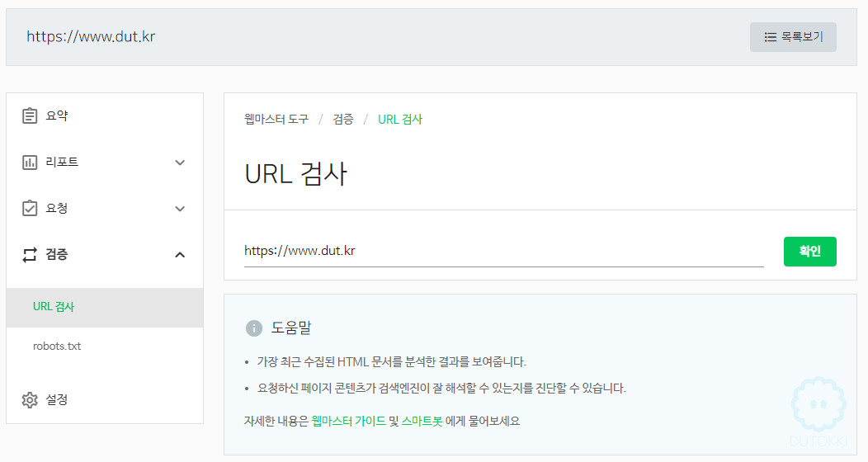This screenshot has height=462, width=868.
Task: Open the 요약 sidebar menu
Action: point(105,115)
